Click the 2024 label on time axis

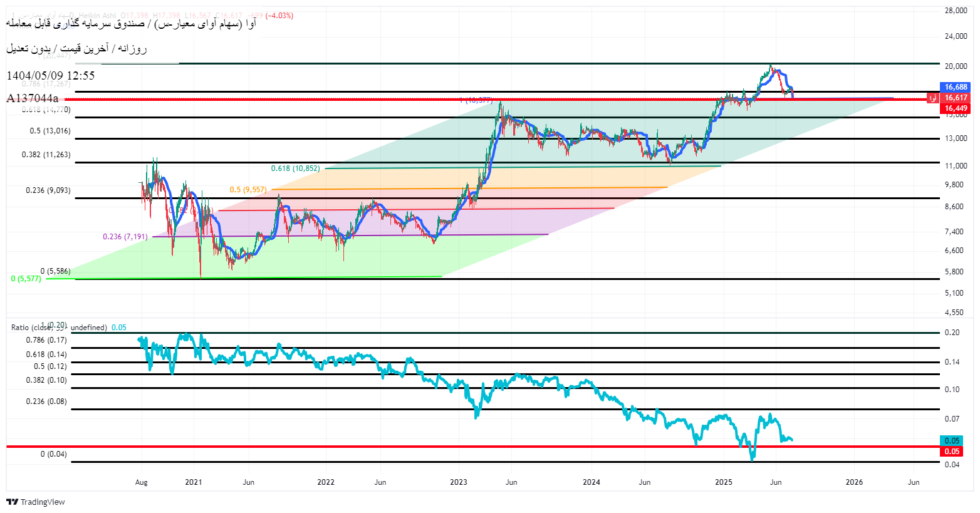point(592,482)
